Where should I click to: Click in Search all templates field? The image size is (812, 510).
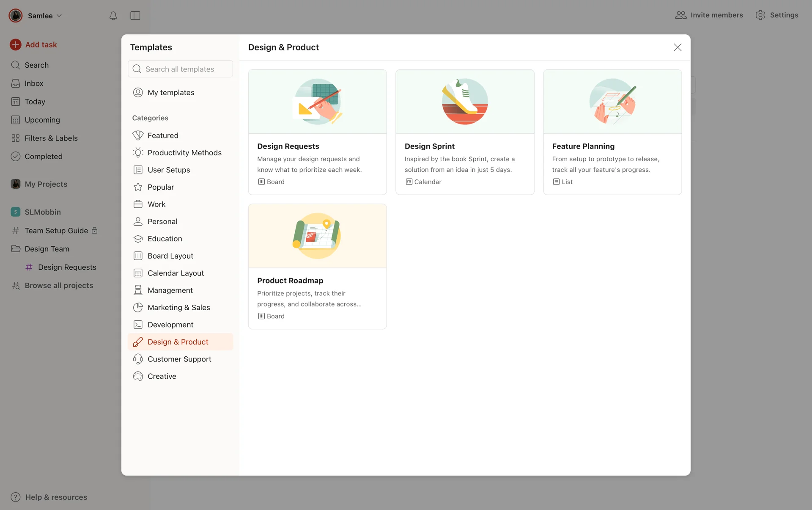click(x=186, y=69)
